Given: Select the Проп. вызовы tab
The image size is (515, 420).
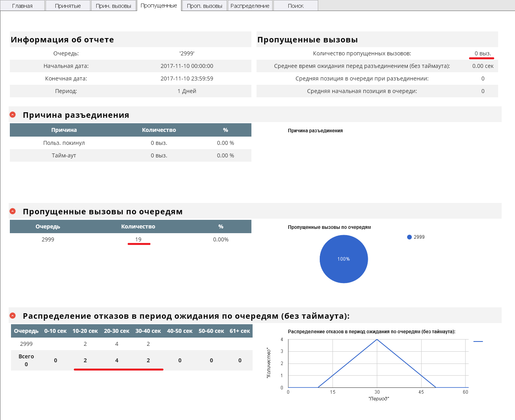Looking at the screenshot, I should 205,6.
